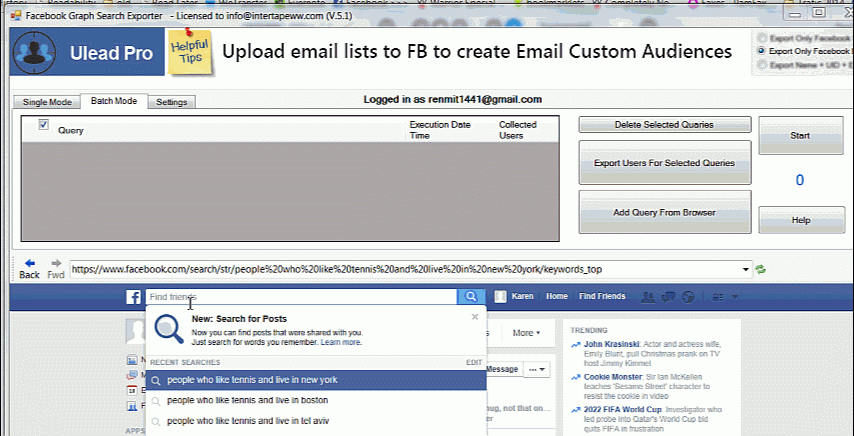
Task: Open Facebook friend requests icon
Action: tap(648, 297)
